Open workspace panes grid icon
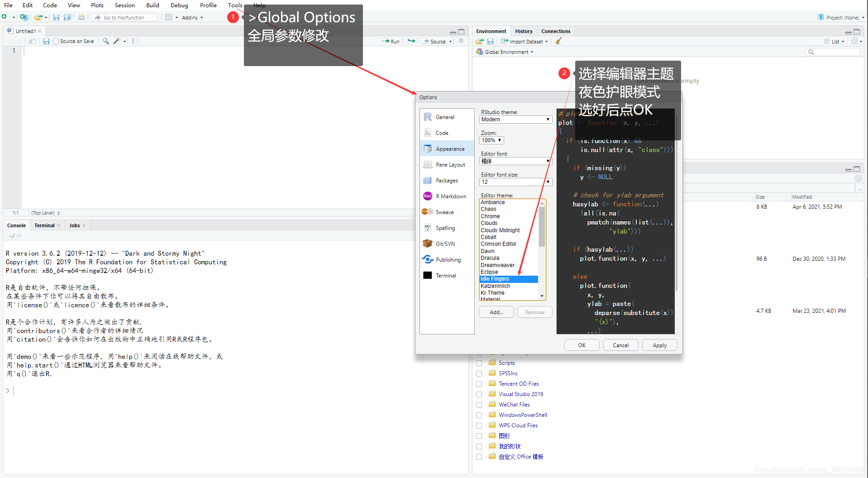Screen dimensions: 868x478 (x=169, y=17)
